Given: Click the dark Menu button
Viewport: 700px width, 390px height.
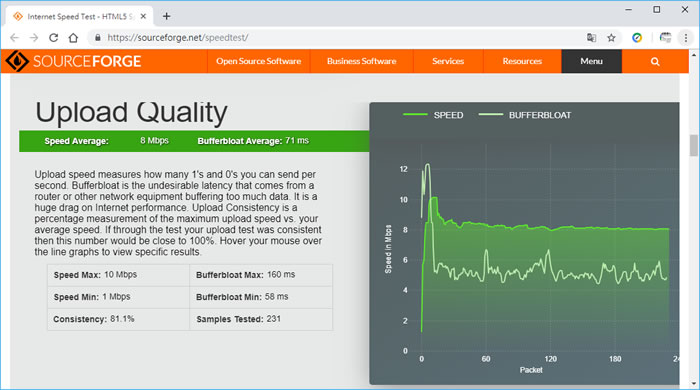Looking at the screenshot, I should click(x=592, y=61).
